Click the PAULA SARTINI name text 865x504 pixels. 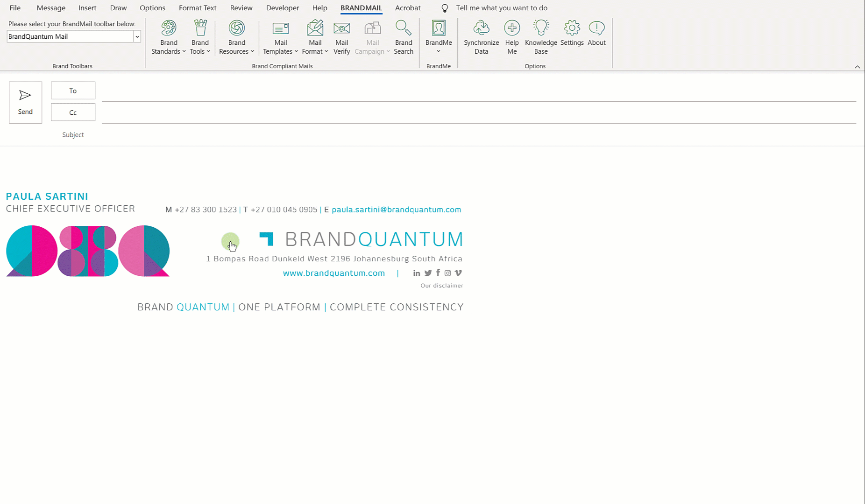47,196
